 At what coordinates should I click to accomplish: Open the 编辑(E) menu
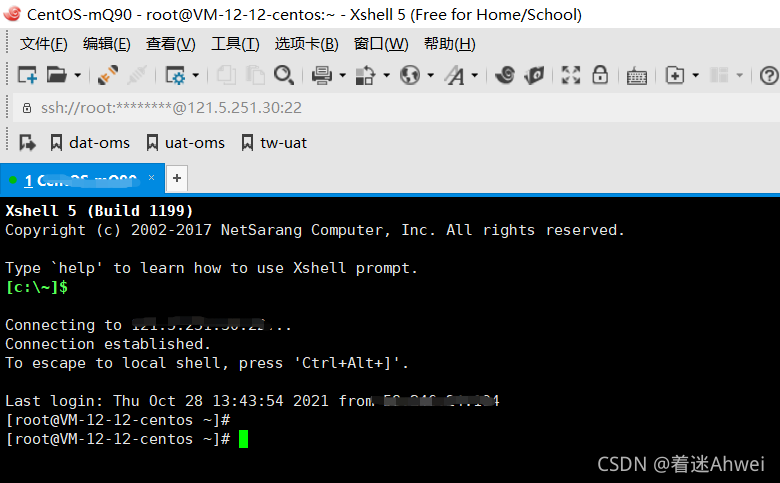[106, 44]
